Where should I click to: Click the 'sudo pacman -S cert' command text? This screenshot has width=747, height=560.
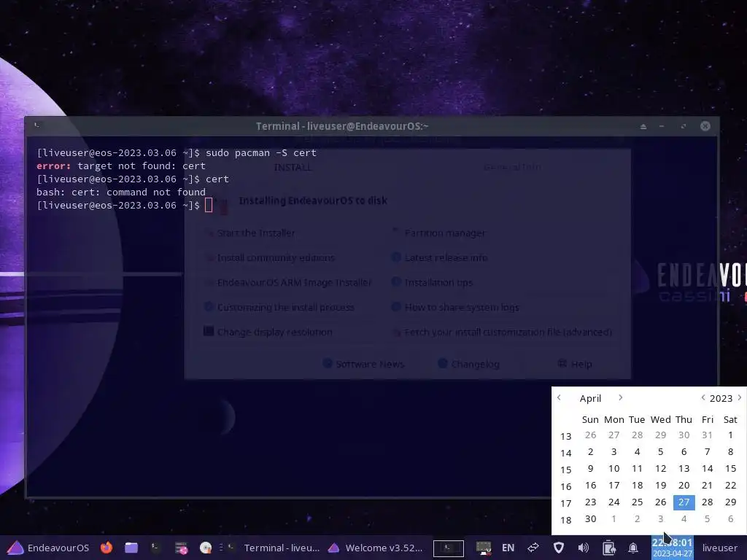(261, 153)
